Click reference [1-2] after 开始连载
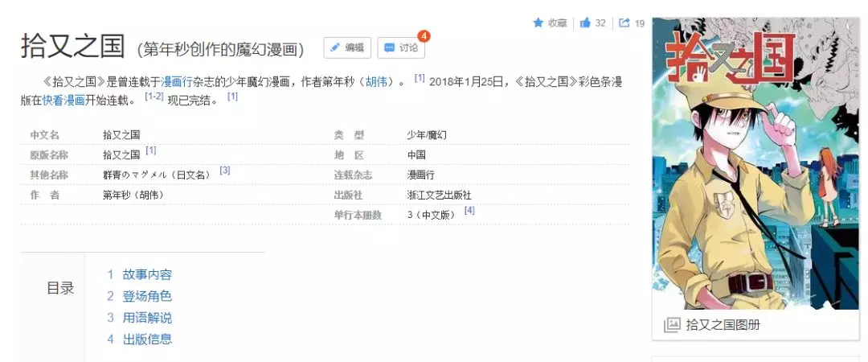This screenshot has width=868, height=362. click(154, 97)
